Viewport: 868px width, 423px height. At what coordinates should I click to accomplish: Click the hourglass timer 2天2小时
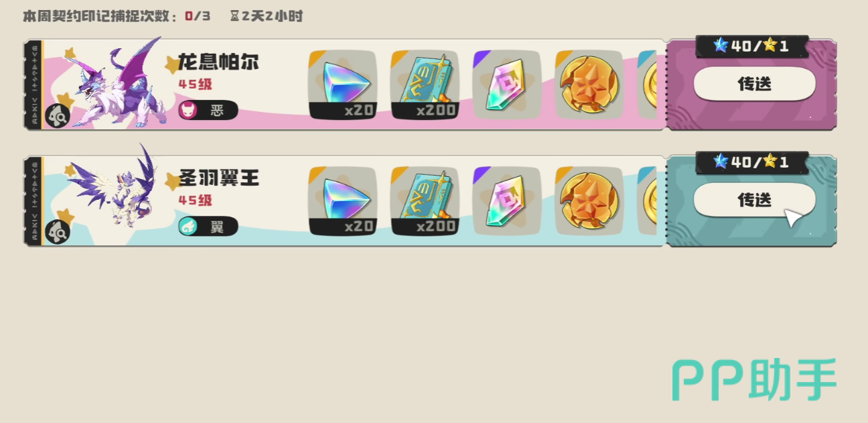coord(266,15)
